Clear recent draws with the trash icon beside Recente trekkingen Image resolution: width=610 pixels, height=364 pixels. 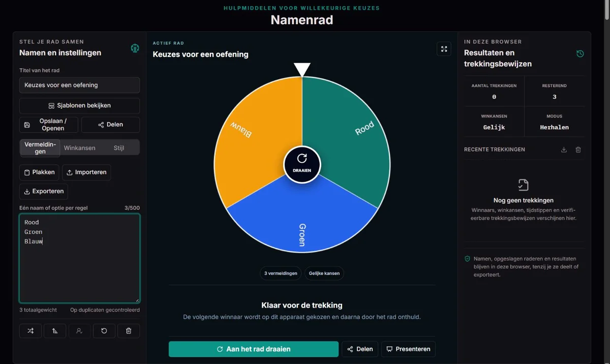point(578,149)
